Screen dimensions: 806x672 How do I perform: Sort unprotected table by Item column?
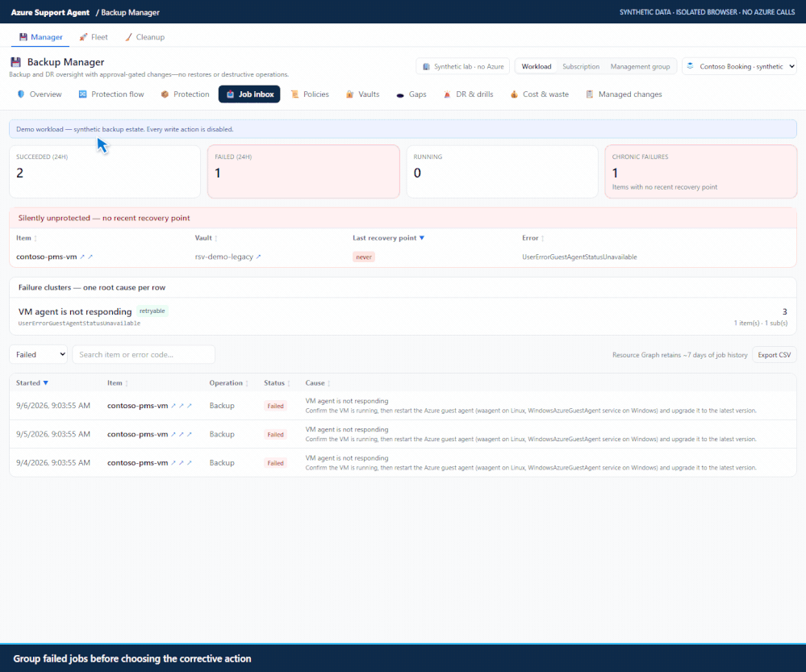point(26,238)
